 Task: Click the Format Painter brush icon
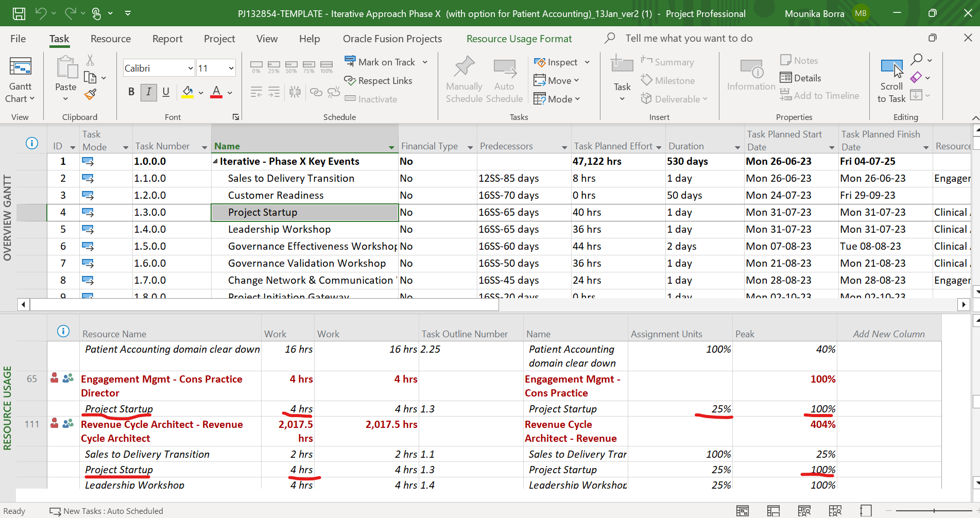point(90,94)
